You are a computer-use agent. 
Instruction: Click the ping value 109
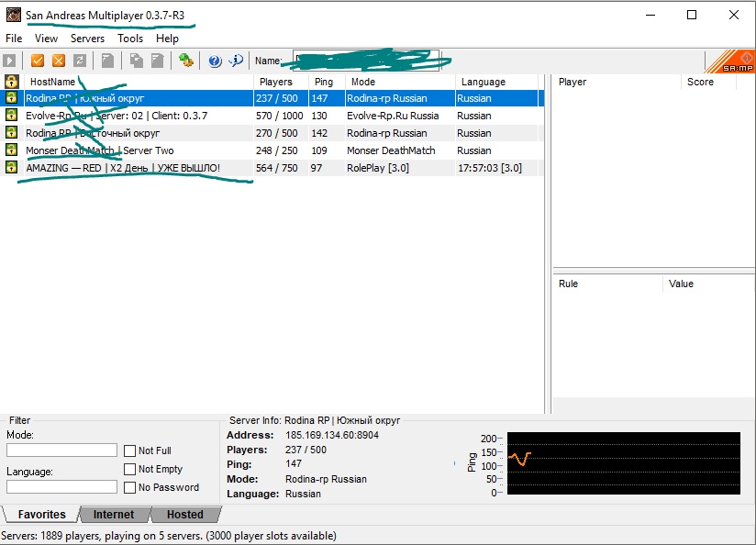319,150
